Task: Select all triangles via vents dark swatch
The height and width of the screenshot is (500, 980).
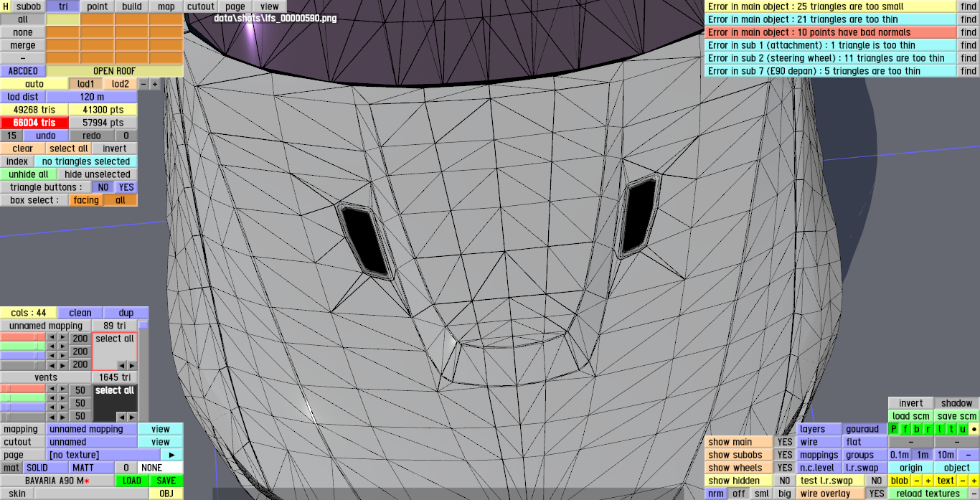Action: click(115, 390)
